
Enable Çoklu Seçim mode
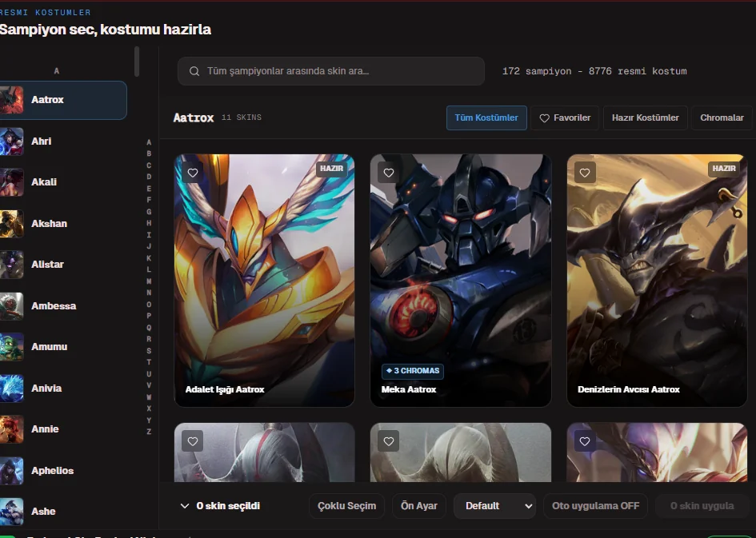tap(346, 506)
